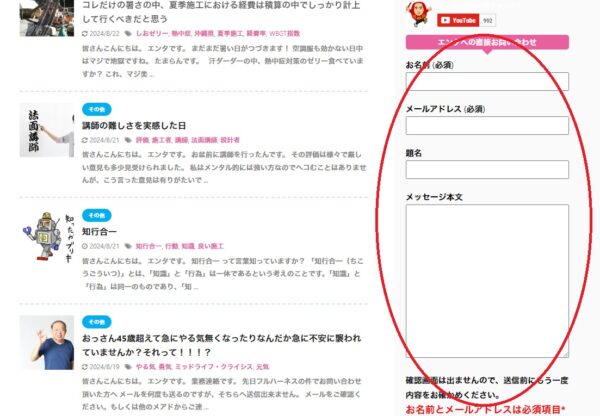Click the red YouTube subscribe button
Viewport: 600px width, 416px height.
(x=457, y=20)
